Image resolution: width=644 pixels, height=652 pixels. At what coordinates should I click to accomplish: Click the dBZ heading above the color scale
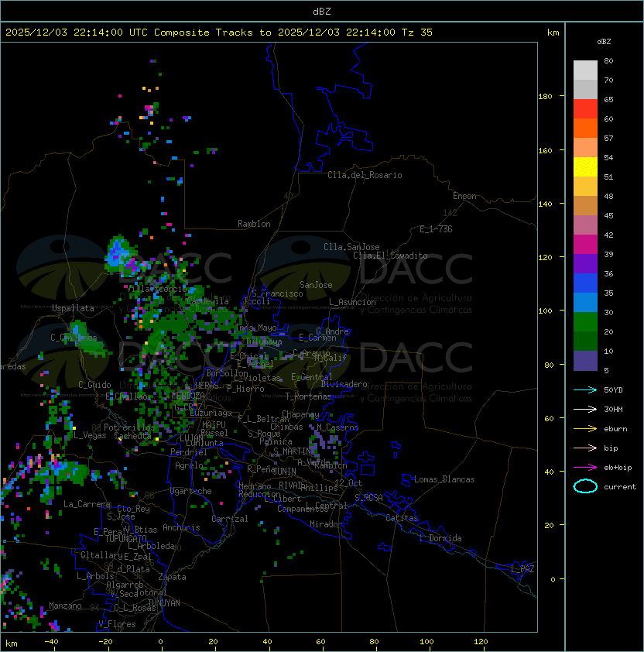604,42
